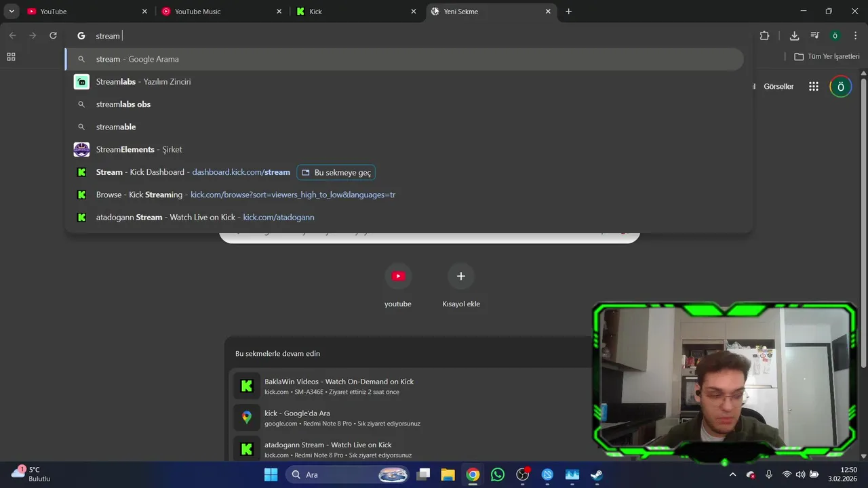868x488 pixels.
Task: Open Chrome profile avatar in toolbar
Action: pos(835,36)
